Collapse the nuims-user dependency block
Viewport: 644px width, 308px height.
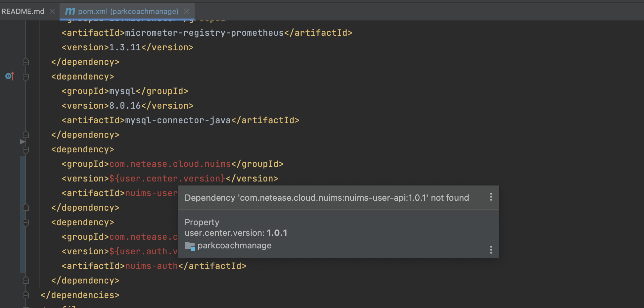(x=26, y=150)
